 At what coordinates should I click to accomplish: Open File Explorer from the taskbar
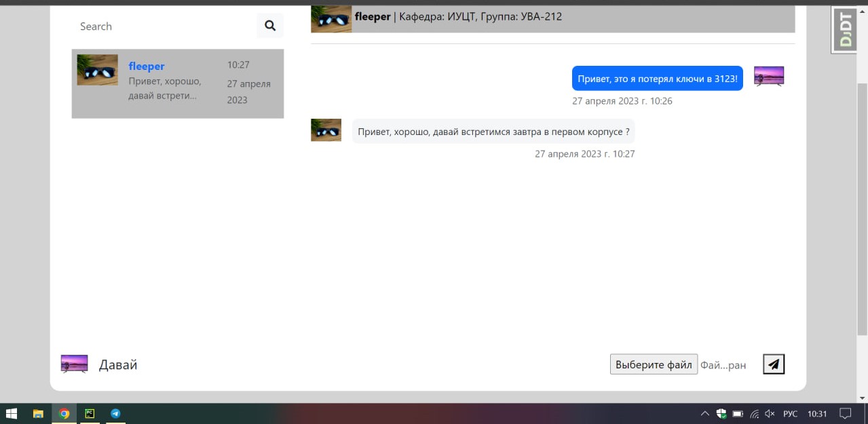38,414
